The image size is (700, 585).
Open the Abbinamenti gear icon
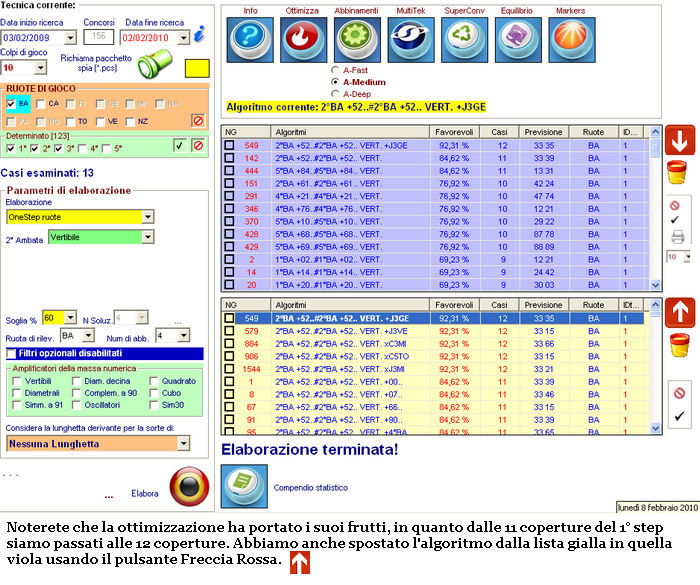point(357,40)
